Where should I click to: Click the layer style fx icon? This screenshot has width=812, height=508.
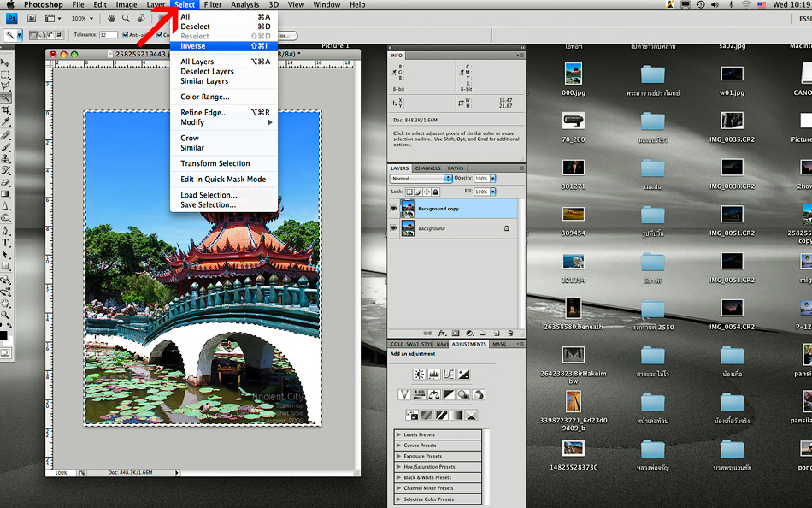point(443,333)
